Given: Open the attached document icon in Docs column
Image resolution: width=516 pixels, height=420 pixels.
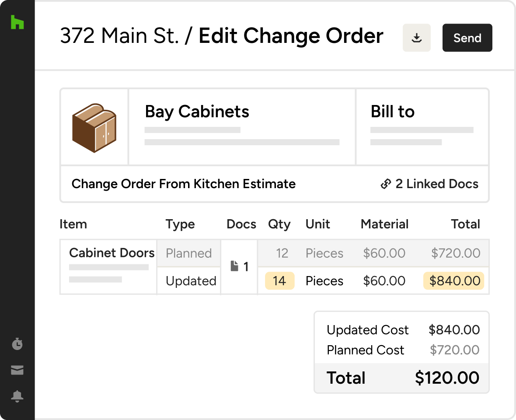Looking at the screenshot, I should click(234, 266).
